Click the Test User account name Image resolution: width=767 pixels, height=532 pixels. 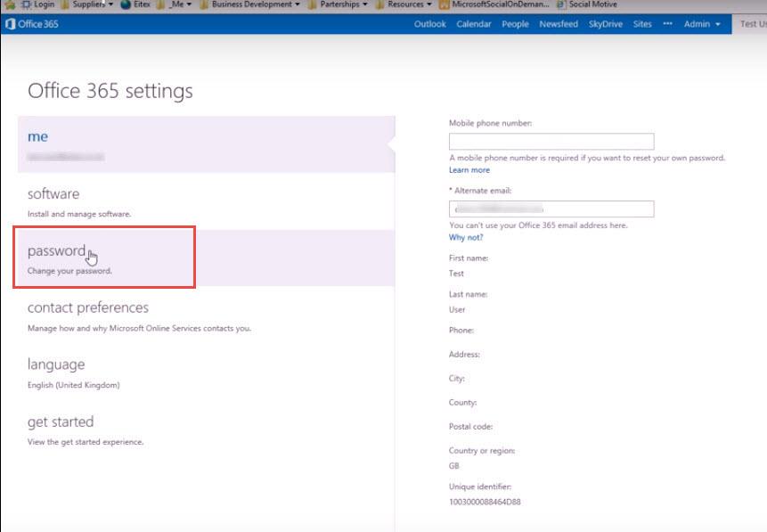click(x=754, y=24)
